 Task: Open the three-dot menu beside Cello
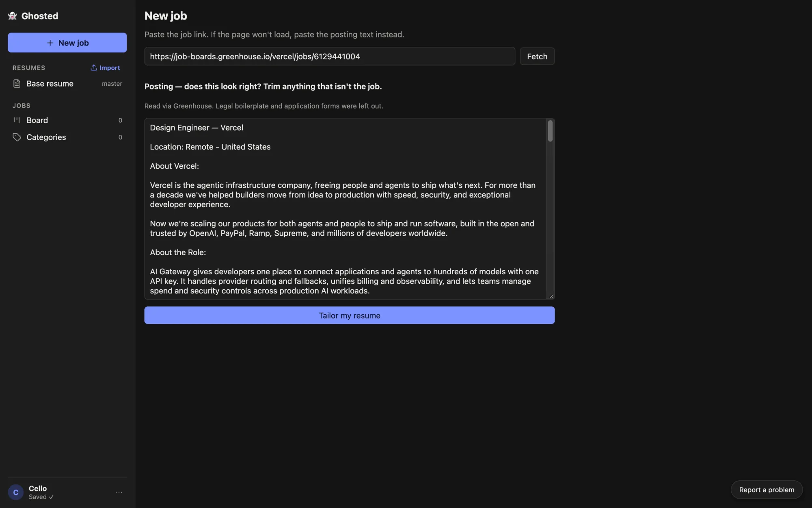coord(119,492)
